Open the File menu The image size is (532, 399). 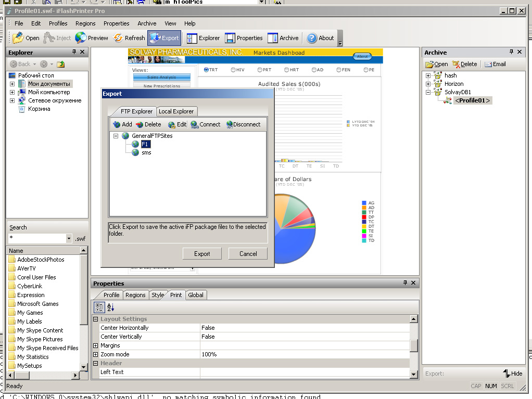click(x=19, y=23)
